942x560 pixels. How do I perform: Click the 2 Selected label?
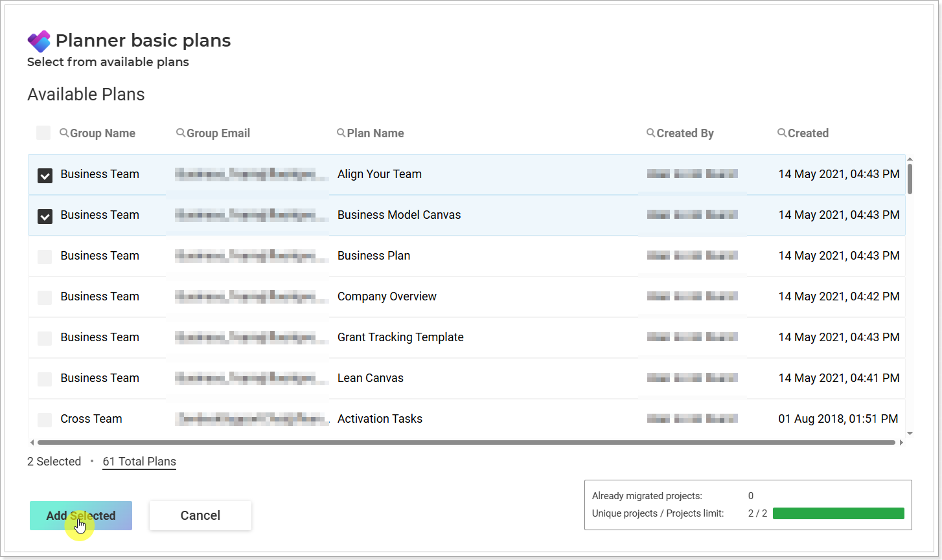[54, 462]
